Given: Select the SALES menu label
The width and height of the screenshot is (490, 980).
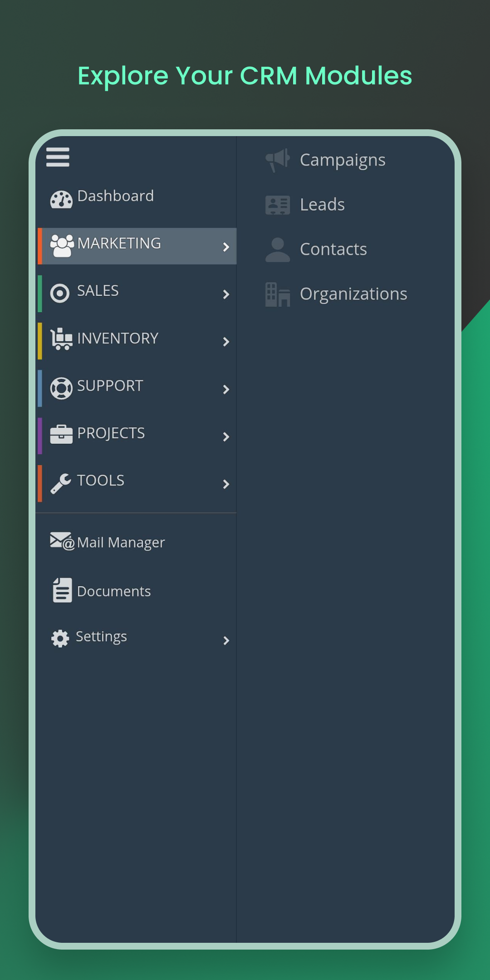Looking at the screenshot, I should (x=98, y=291).
